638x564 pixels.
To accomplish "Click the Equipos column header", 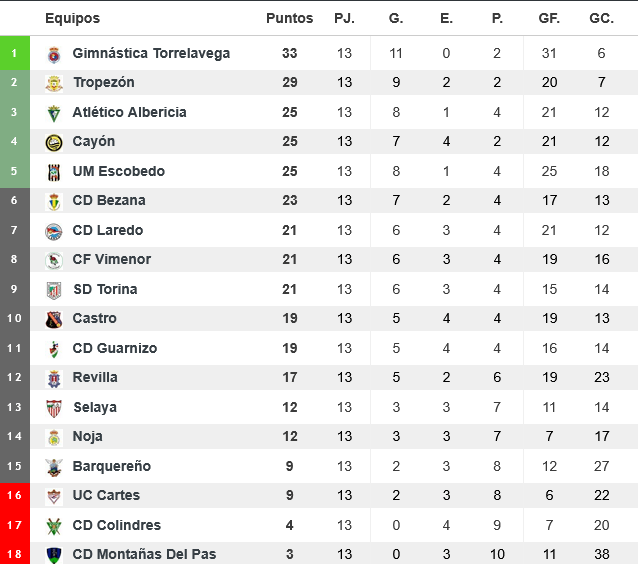I will [x=72, y=18].
